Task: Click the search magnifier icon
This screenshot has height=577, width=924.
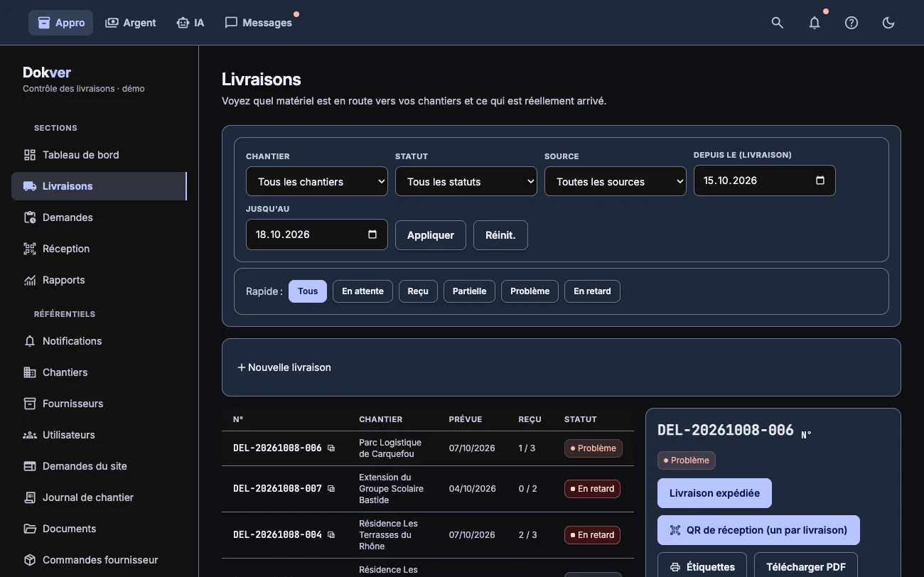Action: point(778,23)
